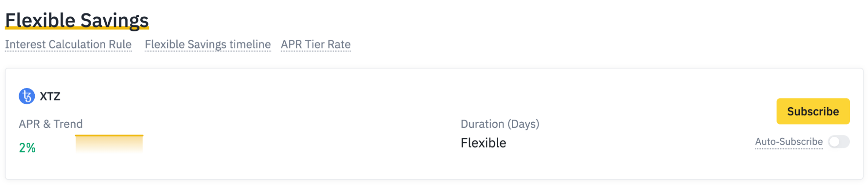
Task: Click the Duration (Days) label
Action: [500, 124]
